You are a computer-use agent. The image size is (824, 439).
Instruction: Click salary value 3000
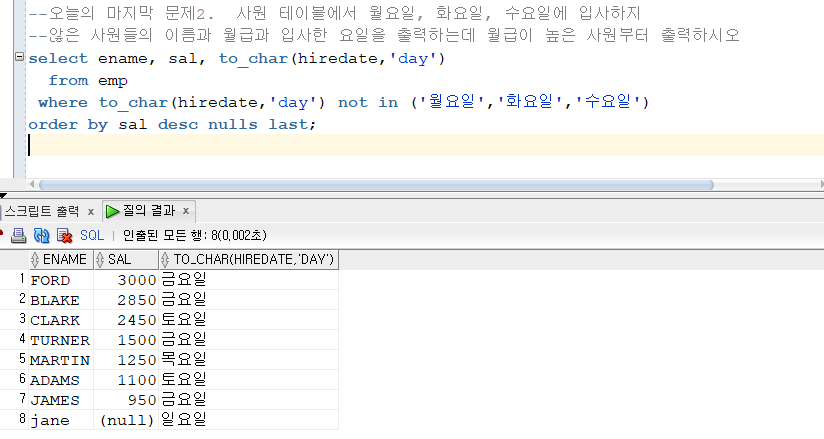pyautogui.click(x=137, y=280)
